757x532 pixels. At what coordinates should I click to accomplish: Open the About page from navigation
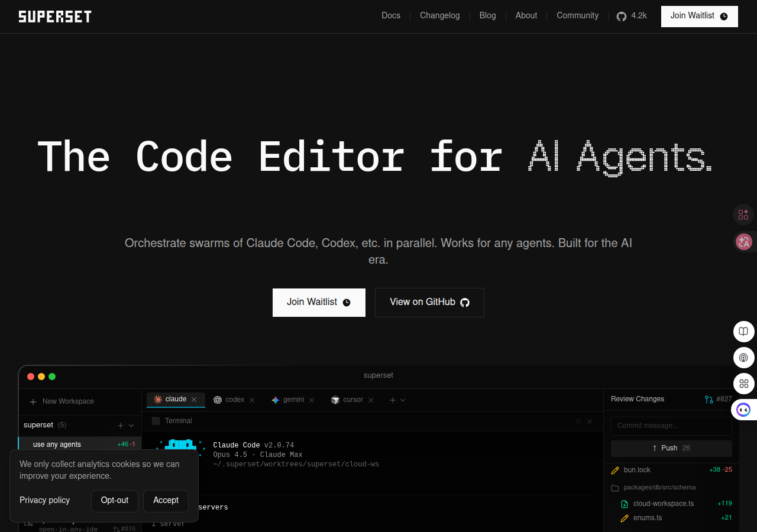(x=526, y=16)
